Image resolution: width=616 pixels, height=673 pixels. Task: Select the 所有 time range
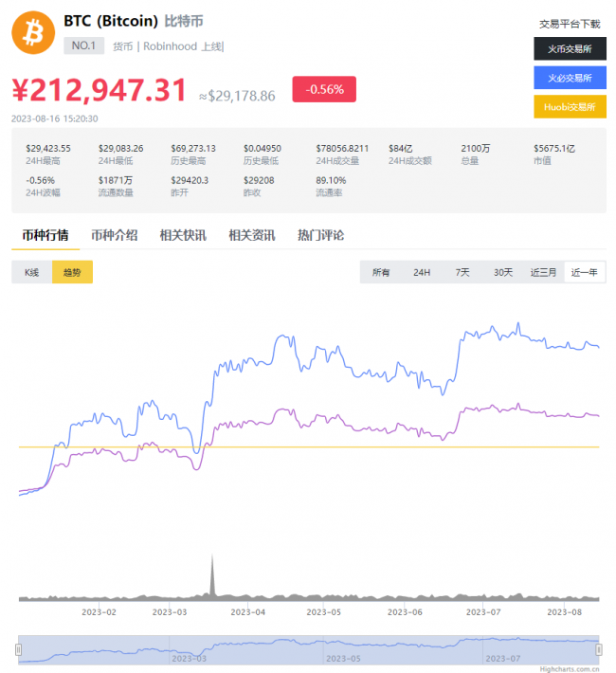(381, 272)
